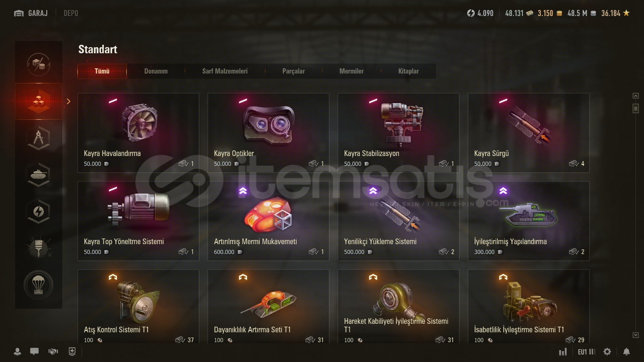Switch to the Mermiler tab

[351, 71]
